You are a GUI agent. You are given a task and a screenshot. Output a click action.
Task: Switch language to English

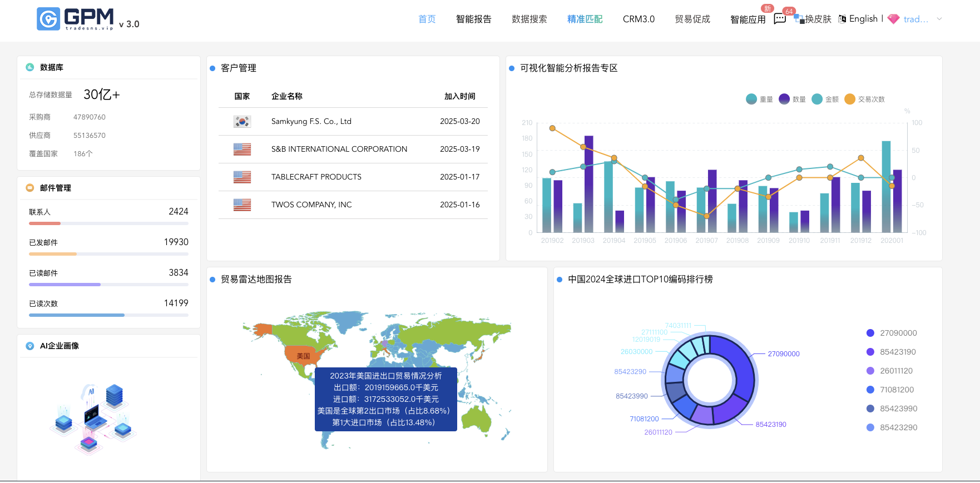point(863,19)
